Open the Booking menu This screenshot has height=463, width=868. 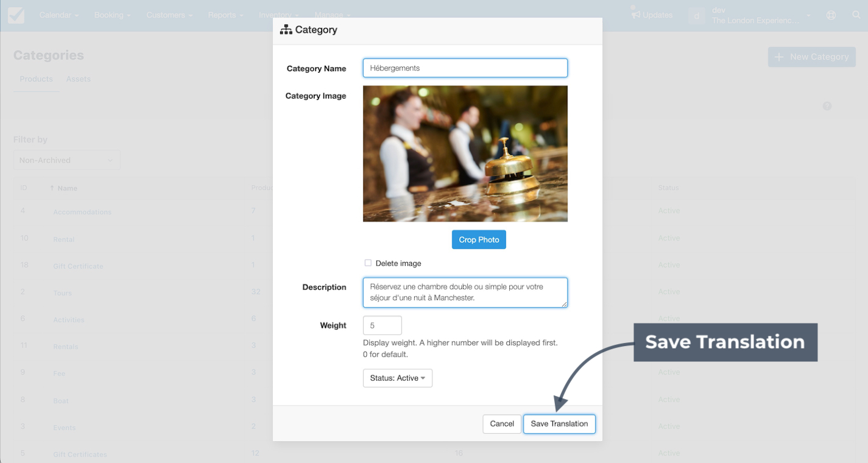click(x=112, y=15)
